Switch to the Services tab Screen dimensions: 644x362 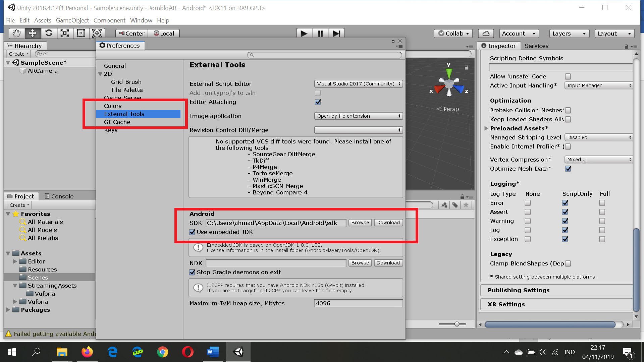pyautogui.click(x=536, y=46)
